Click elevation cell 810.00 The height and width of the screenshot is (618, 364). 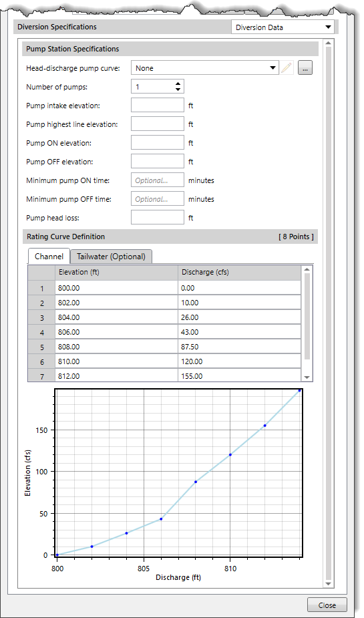[x=116, y=361]
